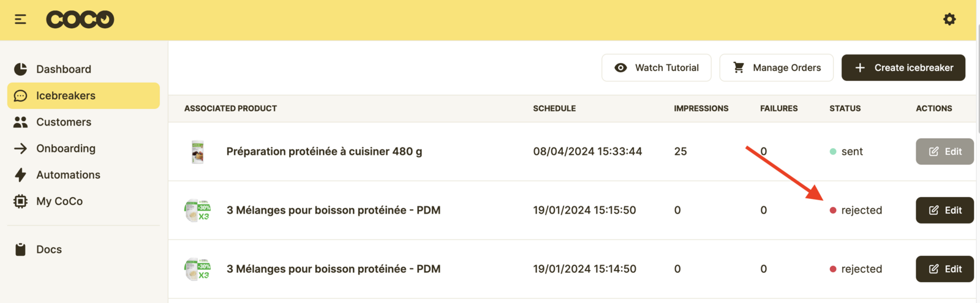Click the Schedule column header
Screen dimensions: 980x303
point(554,108)
